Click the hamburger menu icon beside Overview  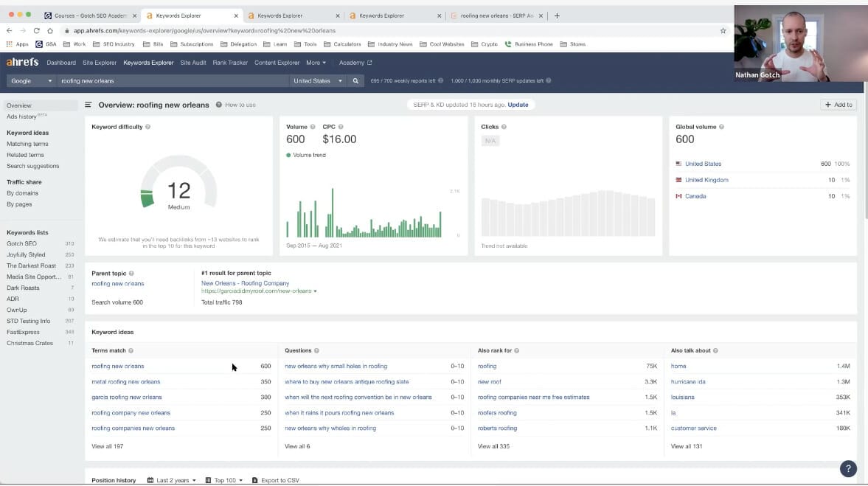[x=88, y=105]
